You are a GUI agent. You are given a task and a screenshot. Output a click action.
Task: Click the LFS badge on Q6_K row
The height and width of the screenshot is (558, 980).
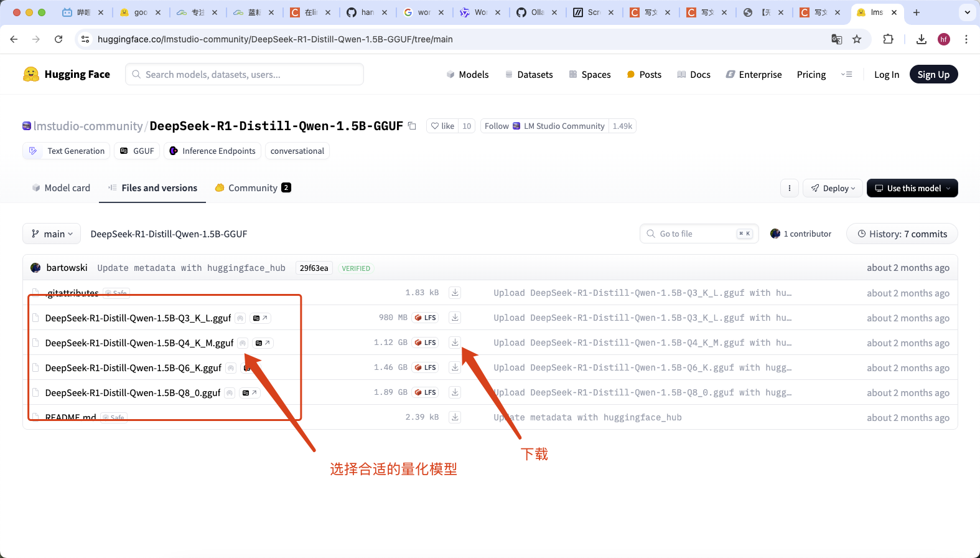[x=426, y=367]
